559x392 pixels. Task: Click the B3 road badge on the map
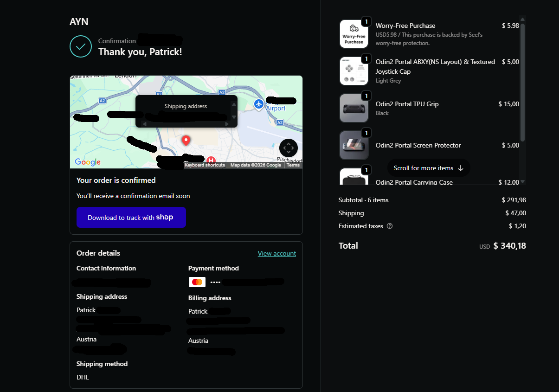pos(159,94)
